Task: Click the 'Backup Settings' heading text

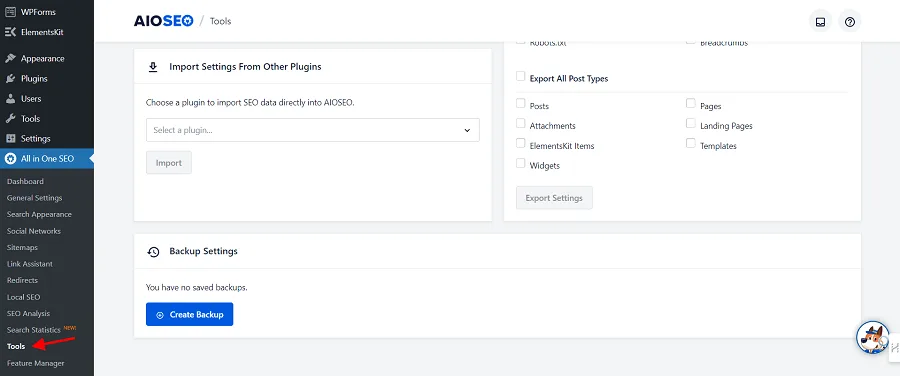Action: (x=203, y=251)
